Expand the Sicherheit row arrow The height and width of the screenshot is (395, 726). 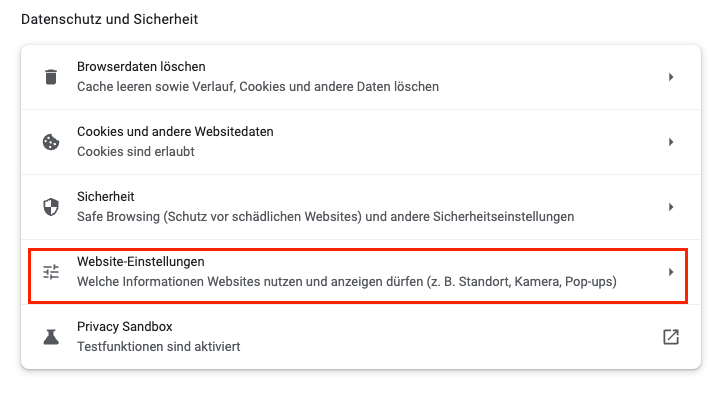[x=671, y=207]
